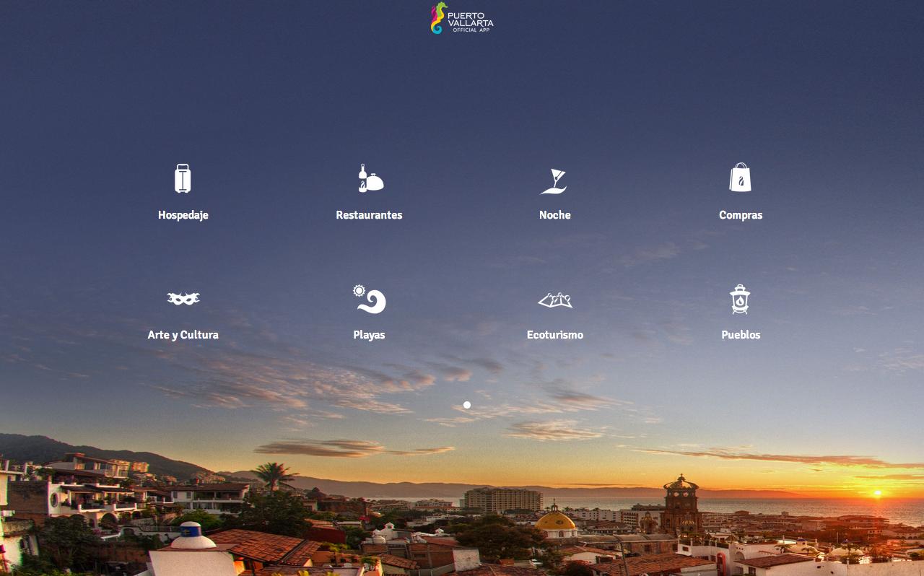924x576 pixels.
Task: Click the Noche cocktail glass icon
Action: (x=554, y=179)
